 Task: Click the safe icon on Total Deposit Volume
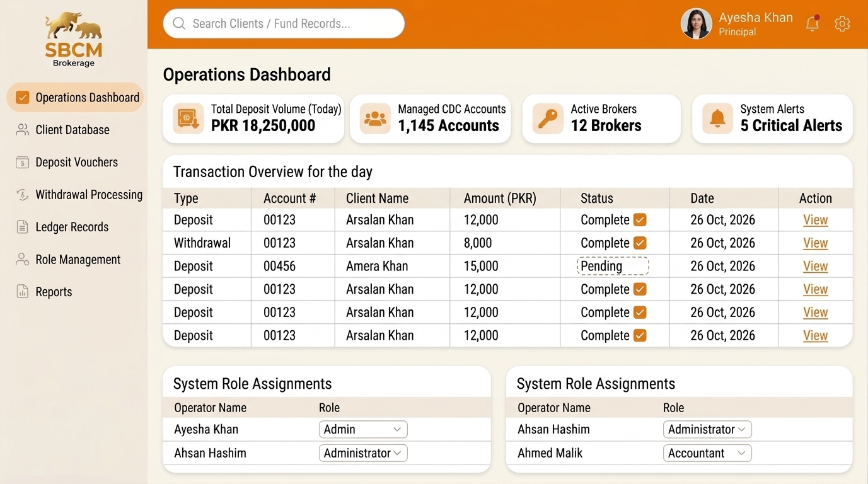[x=188, y=118]
